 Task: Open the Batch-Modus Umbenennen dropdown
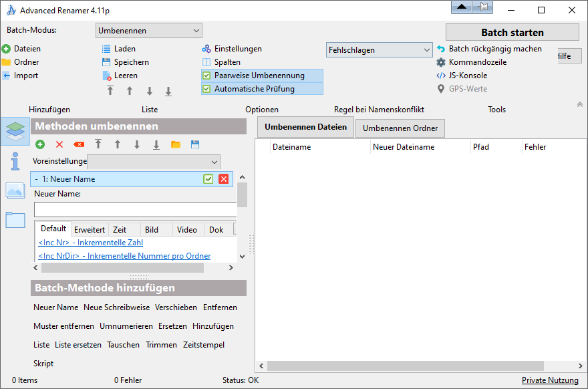(x=148, y=31)
